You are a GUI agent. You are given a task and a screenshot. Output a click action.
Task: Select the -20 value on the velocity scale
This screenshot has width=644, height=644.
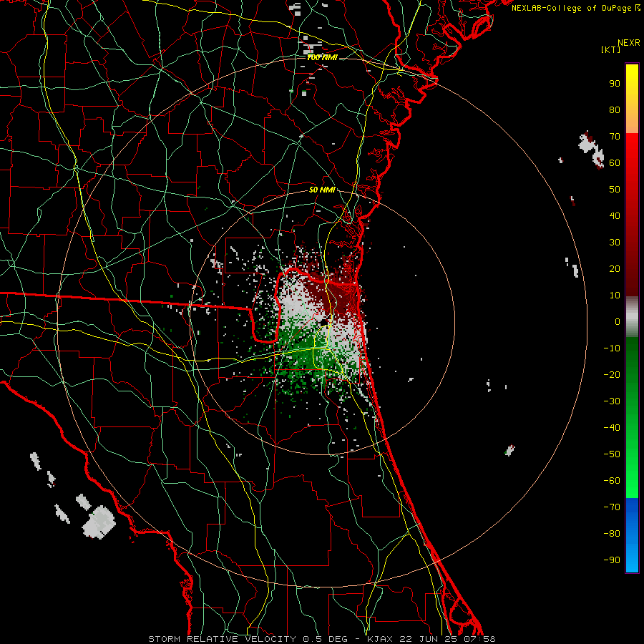point(612,375)
